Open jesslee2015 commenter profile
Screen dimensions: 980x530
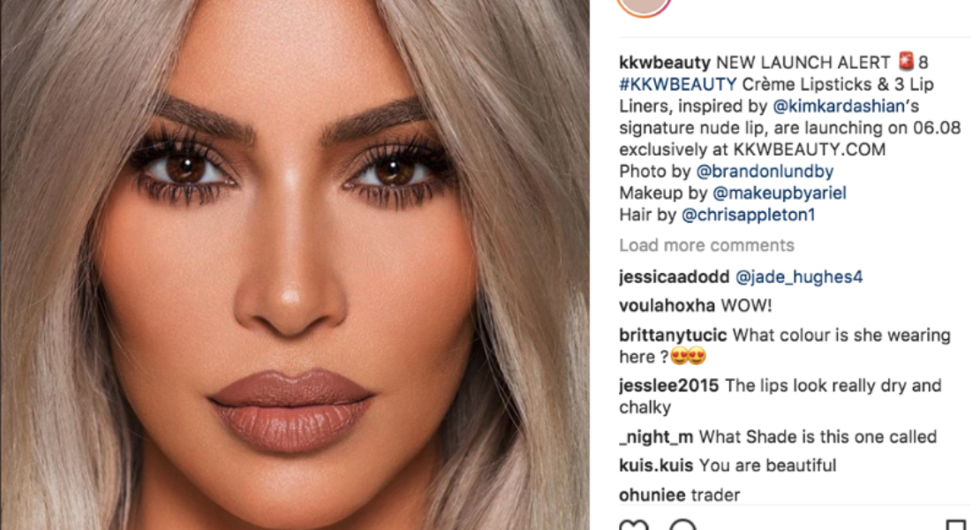668,386
